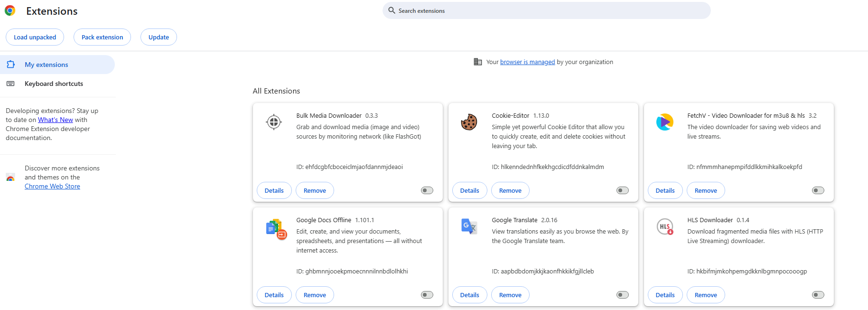Click the All Extensions heading
Image resolution: width=868 pixels, height=310 pixels.
coord(276,91)
